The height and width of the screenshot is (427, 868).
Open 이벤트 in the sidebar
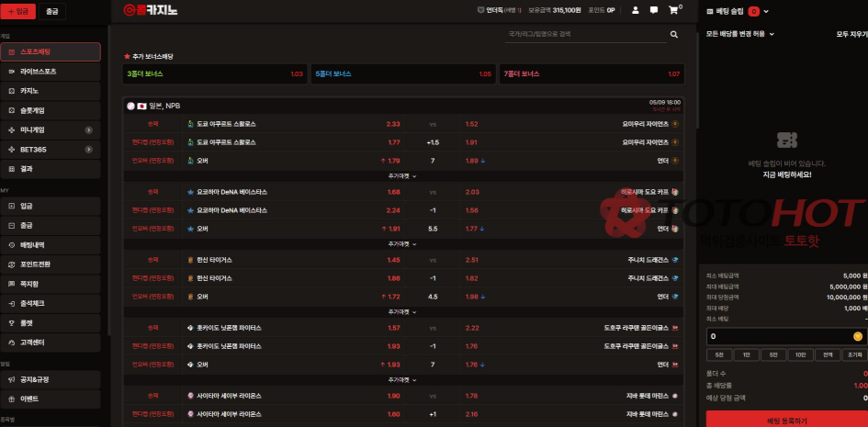tap(51, 399)
